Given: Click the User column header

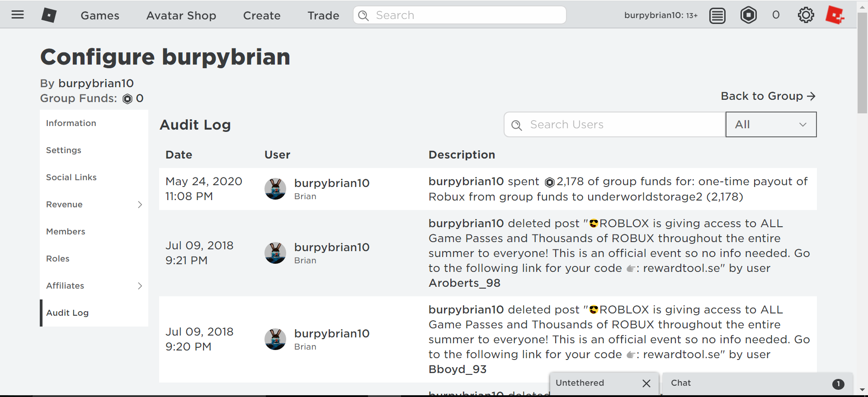Looking at the screenshot, I should [277, 155].
